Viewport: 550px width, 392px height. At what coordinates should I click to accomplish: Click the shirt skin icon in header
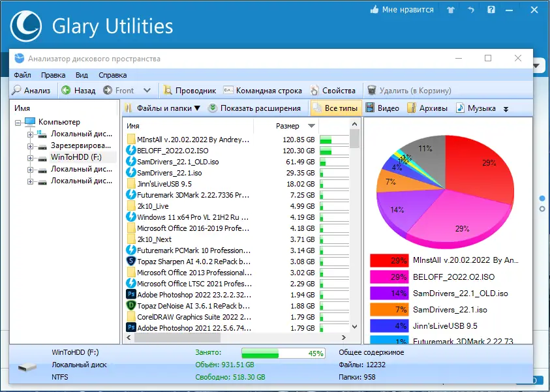pos(451,10)
